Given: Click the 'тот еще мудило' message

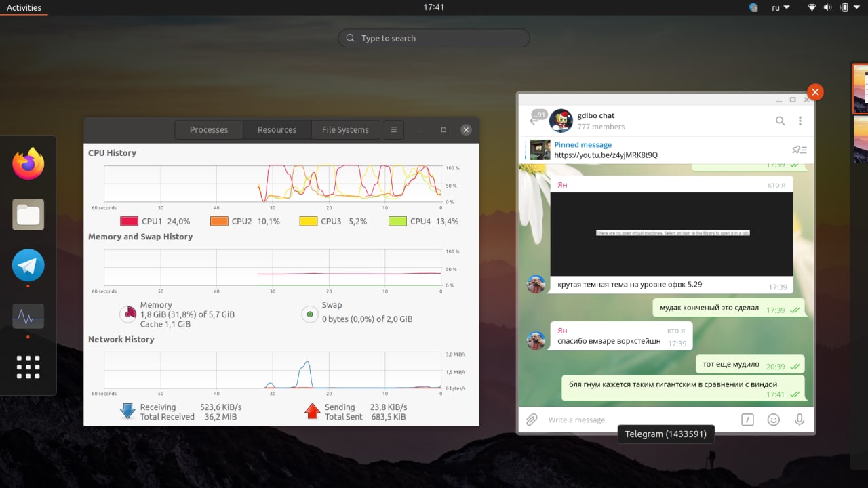Looking at the screenshot, I should (x=750, y=365).
